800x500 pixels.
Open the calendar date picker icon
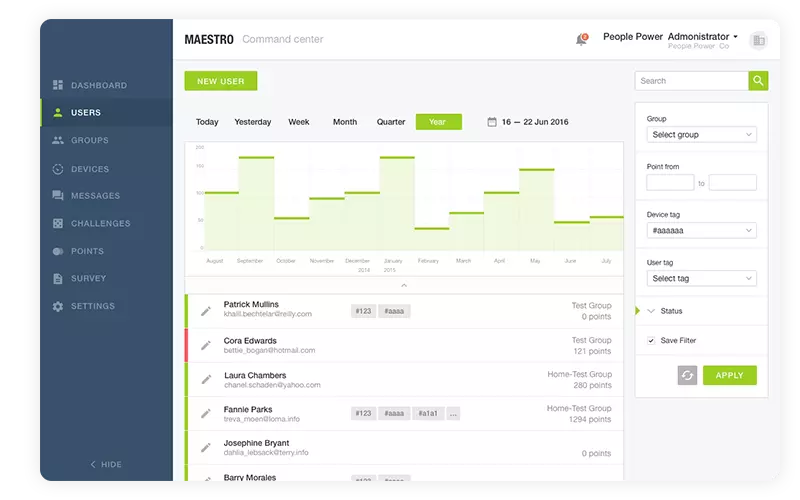[492, 122]
